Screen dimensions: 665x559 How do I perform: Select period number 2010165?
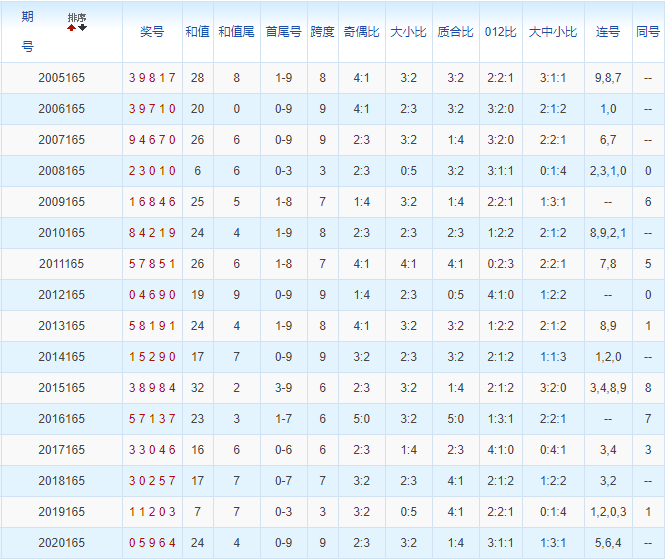click(x=61, y=232)
